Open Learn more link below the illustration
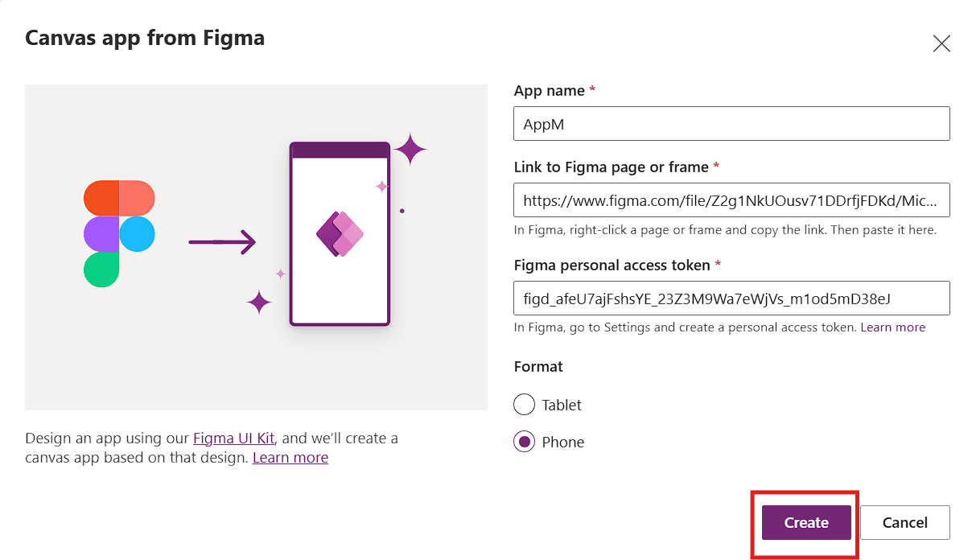972x560 pixels. (290, 458)
